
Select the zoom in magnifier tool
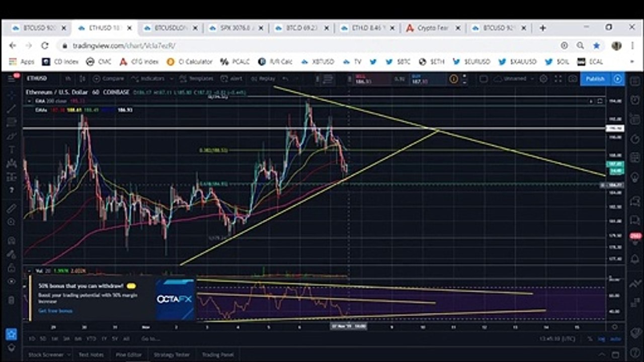pyautogui.click(x=12, y=222)
